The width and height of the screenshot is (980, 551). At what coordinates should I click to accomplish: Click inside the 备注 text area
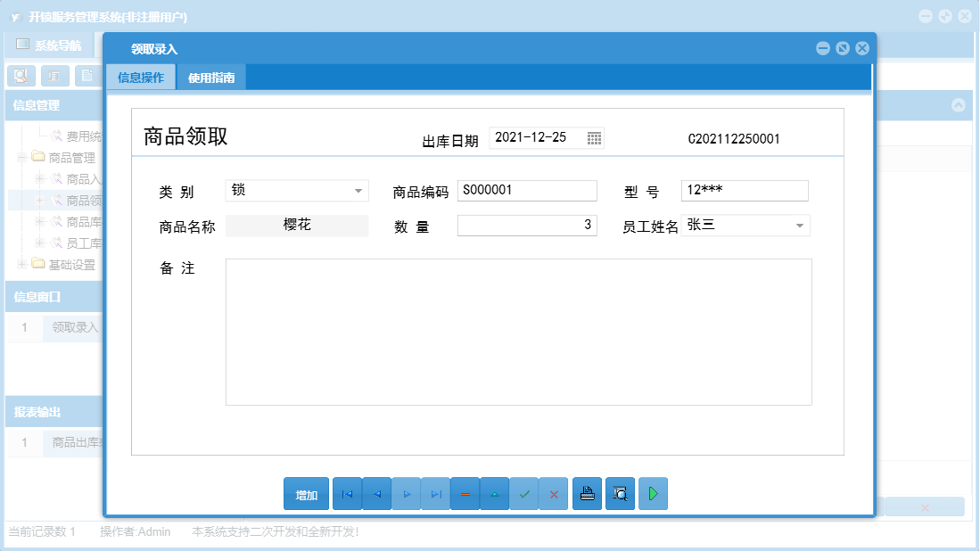(517, 330)
